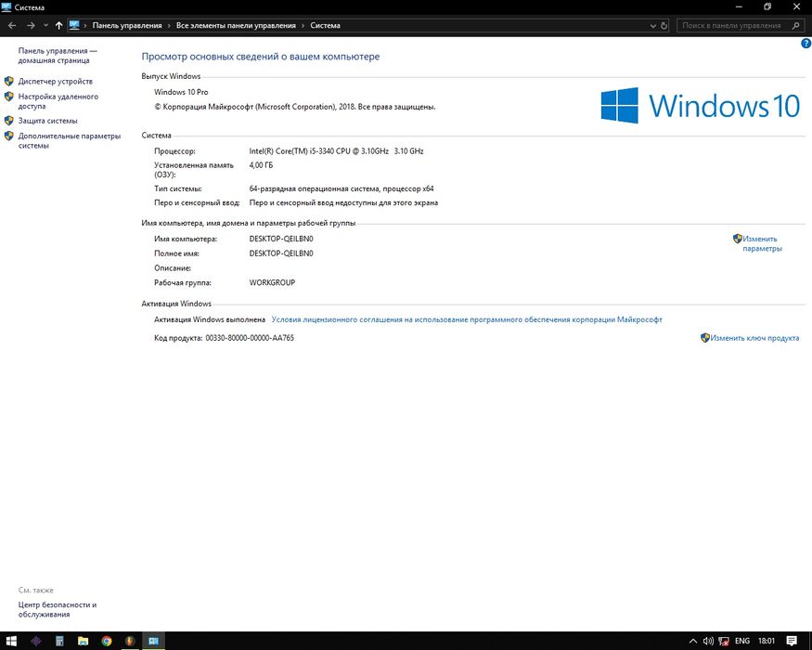This screenshot has height=650, width=812.
Task: Click 'Активация Windows выполнена' text
Action: [x=210, y=319]
